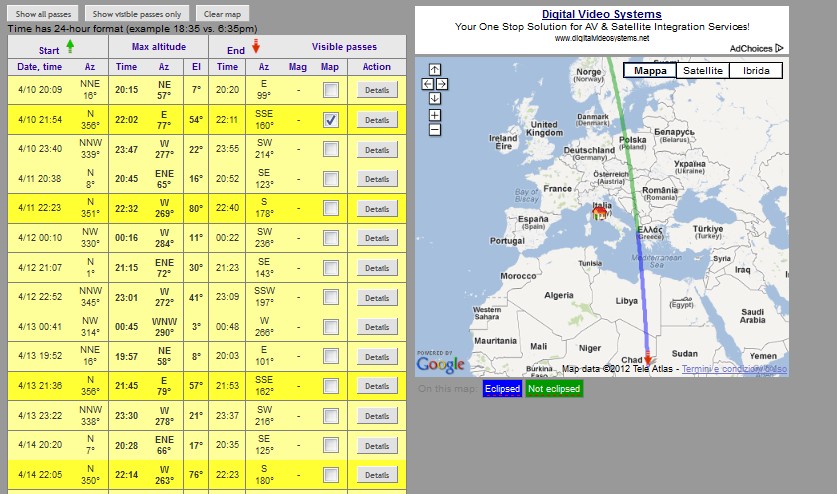Open Details for the 4/11 22:23 pass
Screen dimensions: 837x494
click(377, 209)
